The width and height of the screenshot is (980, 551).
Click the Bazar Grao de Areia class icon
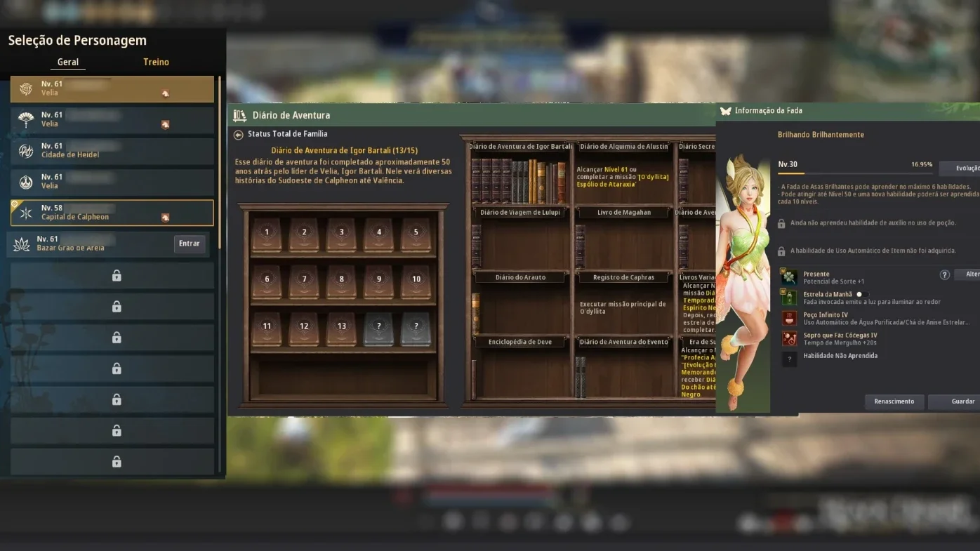tap(22, 244)
